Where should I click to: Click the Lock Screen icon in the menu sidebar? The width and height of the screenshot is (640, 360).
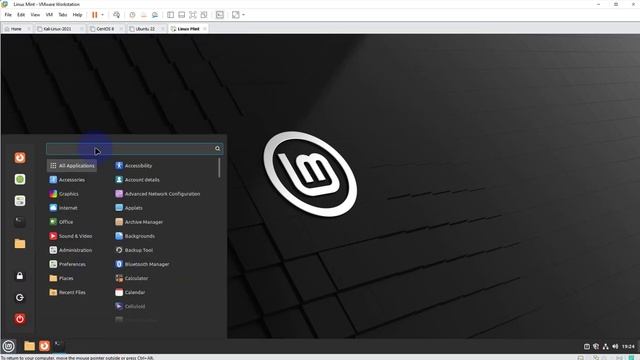[20, 276]
